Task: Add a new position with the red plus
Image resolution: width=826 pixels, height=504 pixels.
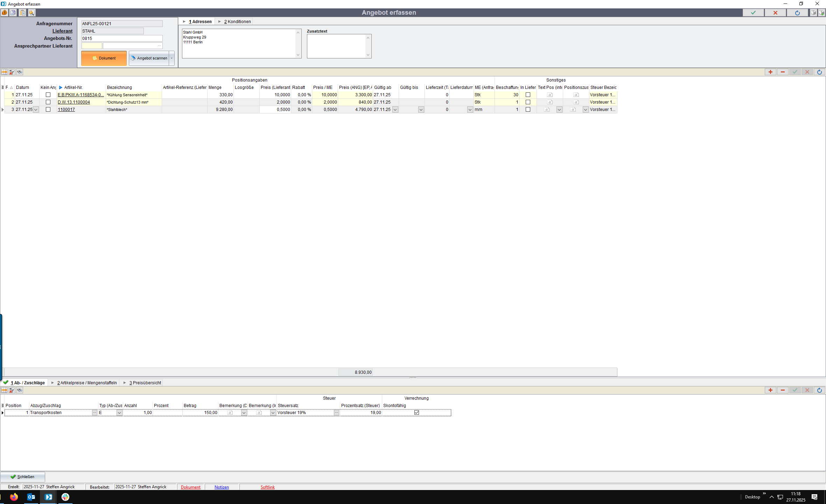Action: pos(770,72)
